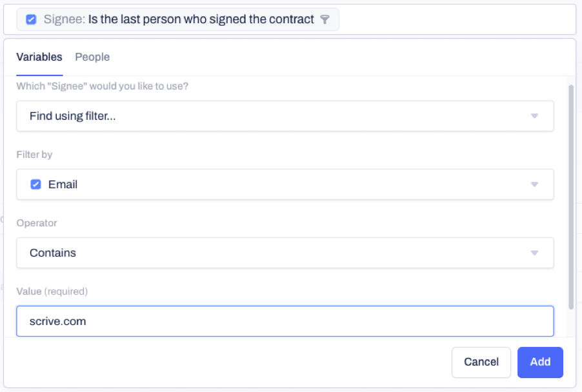Click the Contains operator field
The width and height of the screenshot is (582, 392).
click(285, 253)
